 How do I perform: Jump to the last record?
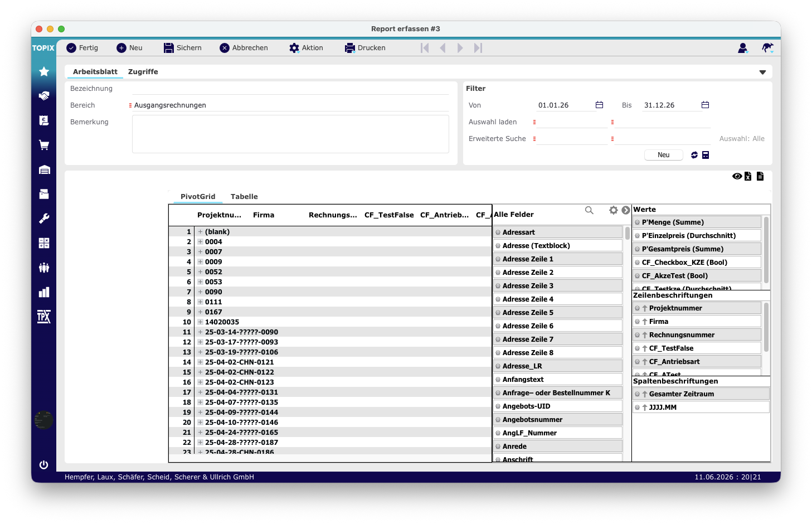(478, 48)
